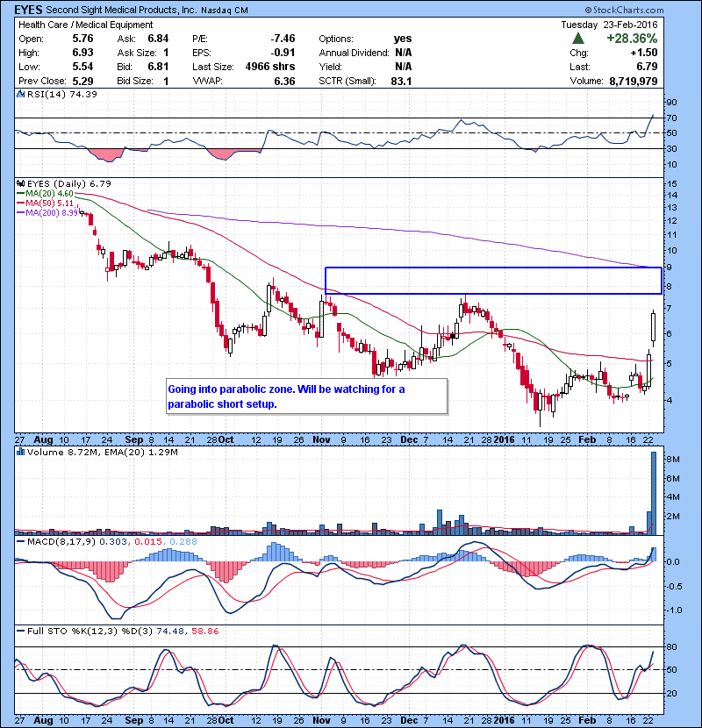Click the Ask value '6.84'
Image resolution: width=702 pixels, height=728 pixels.
click(158, 39)
